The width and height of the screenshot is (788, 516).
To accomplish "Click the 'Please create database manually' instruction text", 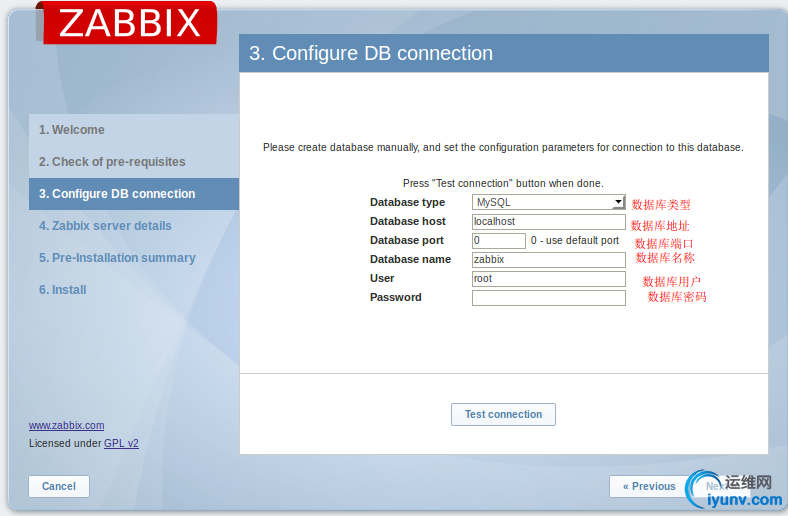I will [503, 147].
